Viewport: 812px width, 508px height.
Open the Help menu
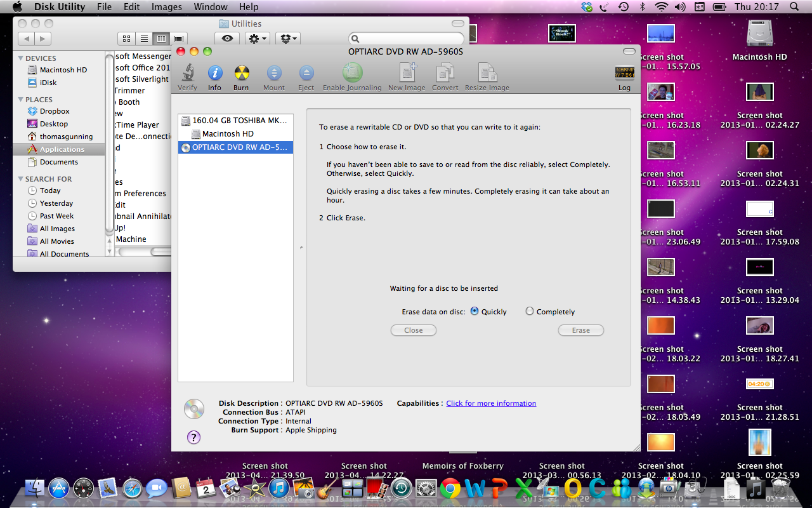(249, 7)
